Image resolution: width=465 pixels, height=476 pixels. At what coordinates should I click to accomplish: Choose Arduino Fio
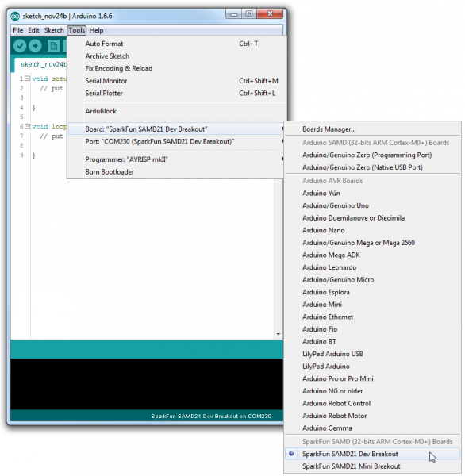[372, 329]
